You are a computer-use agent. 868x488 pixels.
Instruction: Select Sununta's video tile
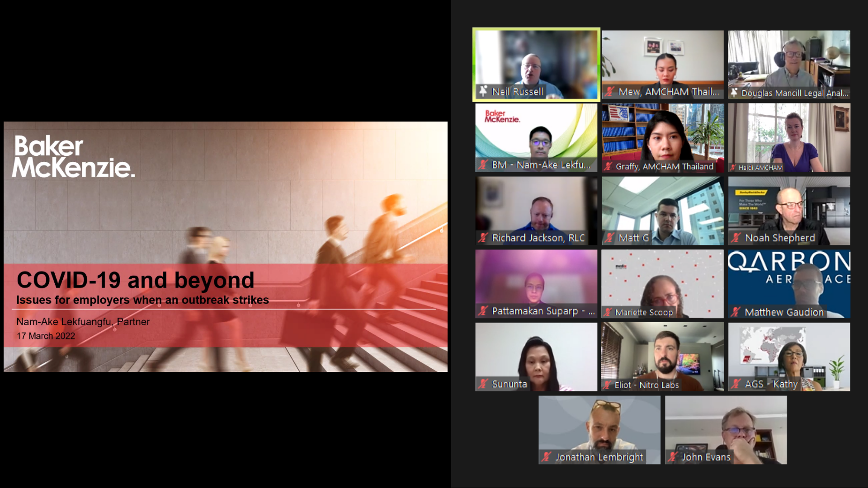click(x=536, y=357)
